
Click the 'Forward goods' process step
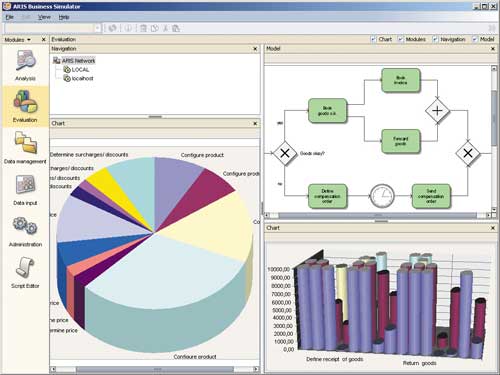[400, 141]
